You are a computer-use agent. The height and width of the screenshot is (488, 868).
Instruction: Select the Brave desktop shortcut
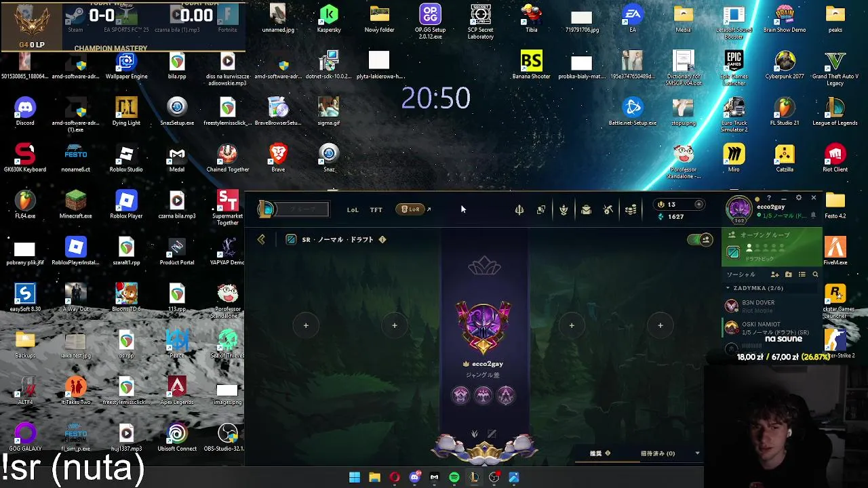pos(278,158)
